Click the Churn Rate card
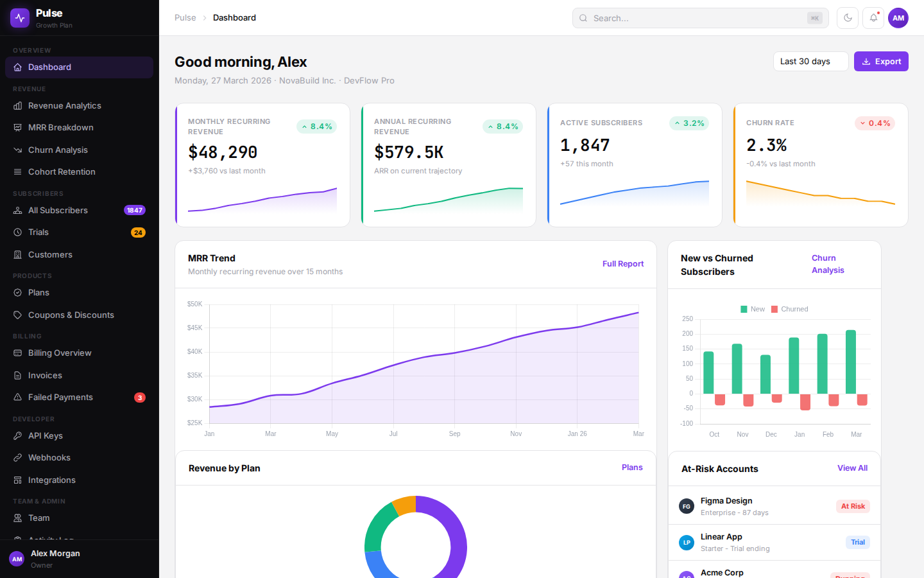Viewport: 924px width, 578px height. (821, 165)
